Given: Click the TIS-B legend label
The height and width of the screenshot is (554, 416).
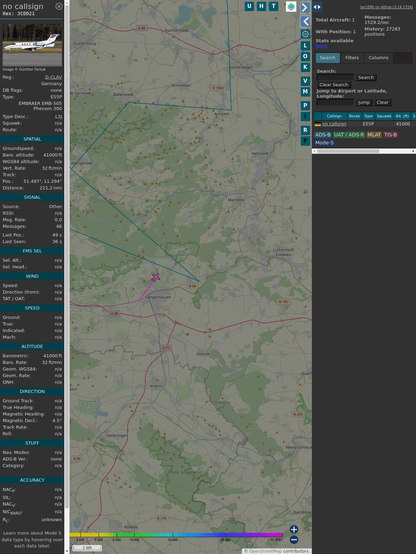Looking at the screenshot, I should pos(390,135).
